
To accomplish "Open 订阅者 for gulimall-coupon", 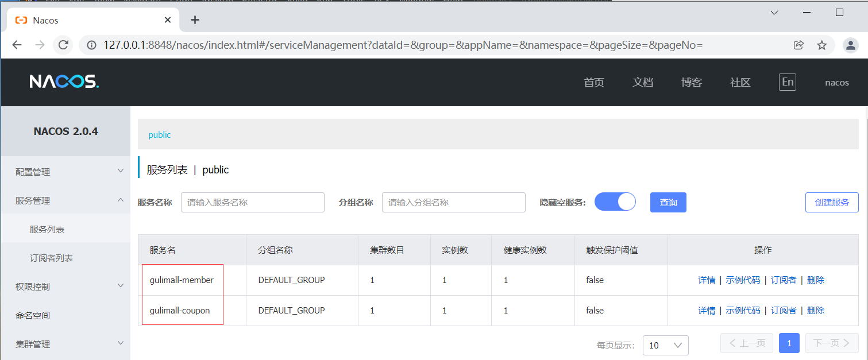I will 784,310.
